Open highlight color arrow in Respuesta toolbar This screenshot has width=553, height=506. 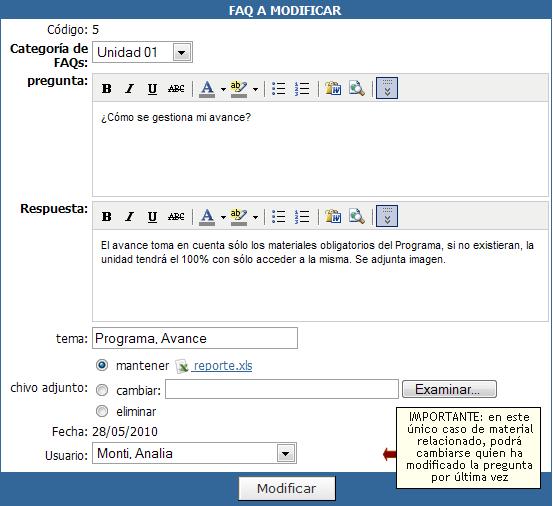(x=255, y=217)
